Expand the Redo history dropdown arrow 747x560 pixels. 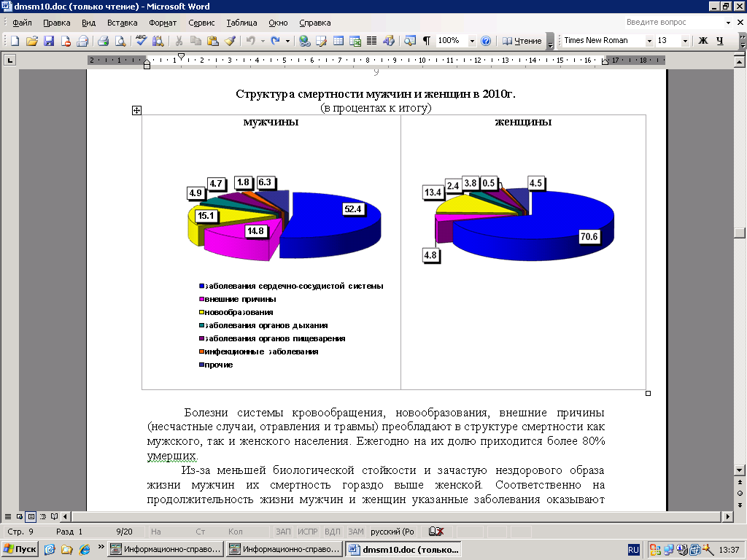pos(287,41)
